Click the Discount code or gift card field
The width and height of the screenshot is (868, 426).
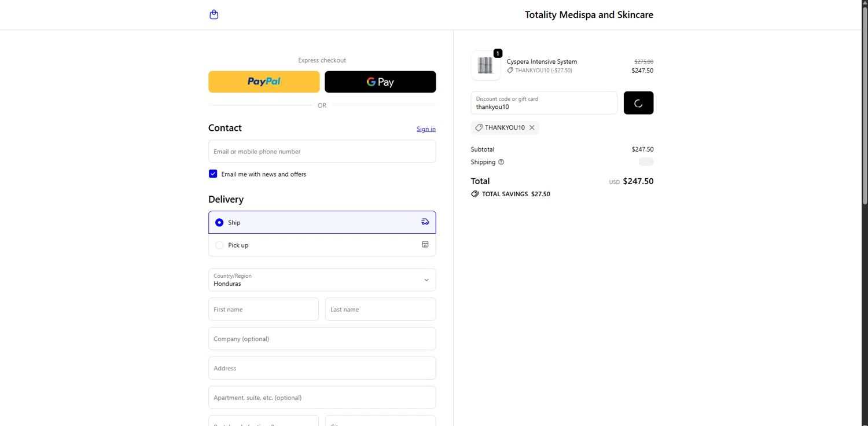[x=544, y=103]
